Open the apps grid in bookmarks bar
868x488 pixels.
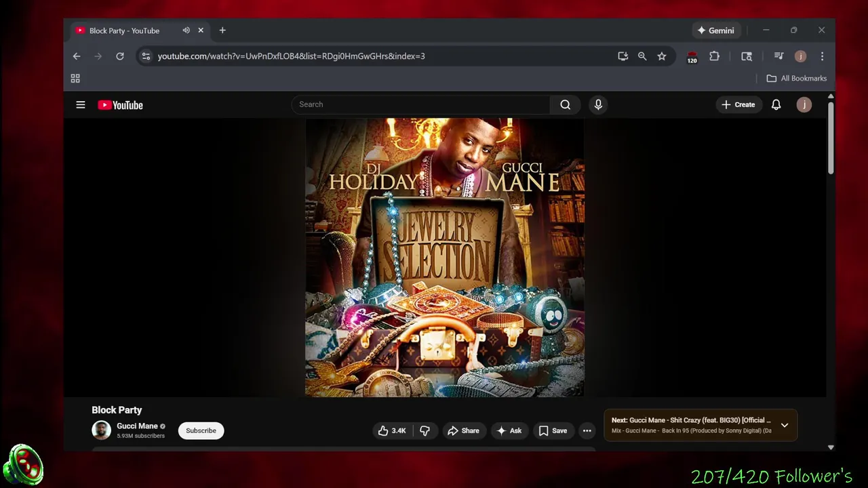(75, 79)
